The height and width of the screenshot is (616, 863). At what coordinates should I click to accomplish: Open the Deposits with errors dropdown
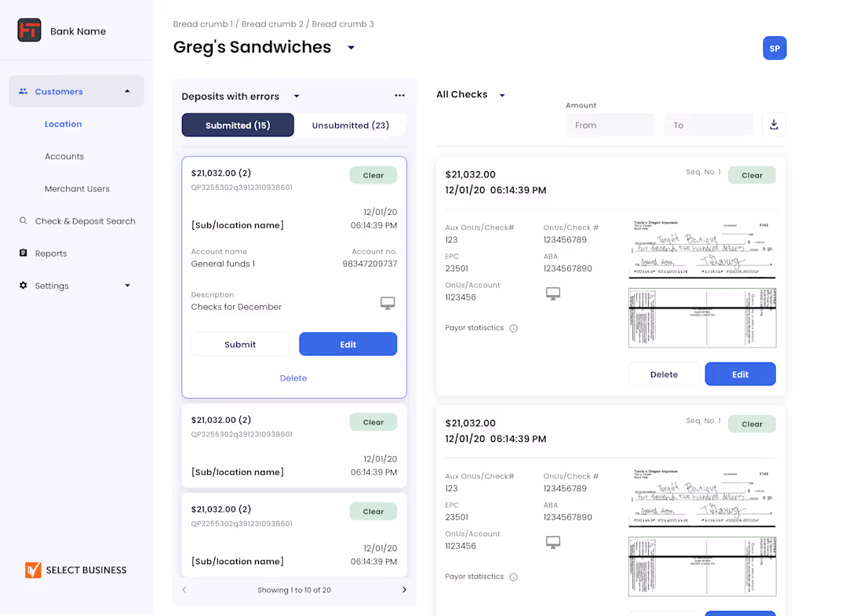(x=297, y=97)
